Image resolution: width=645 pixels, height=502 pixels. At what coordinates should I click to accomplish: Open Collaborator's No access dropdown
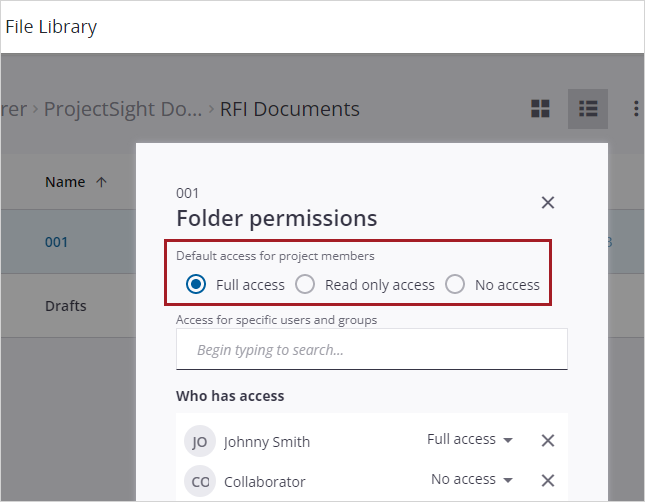[472, 479]
